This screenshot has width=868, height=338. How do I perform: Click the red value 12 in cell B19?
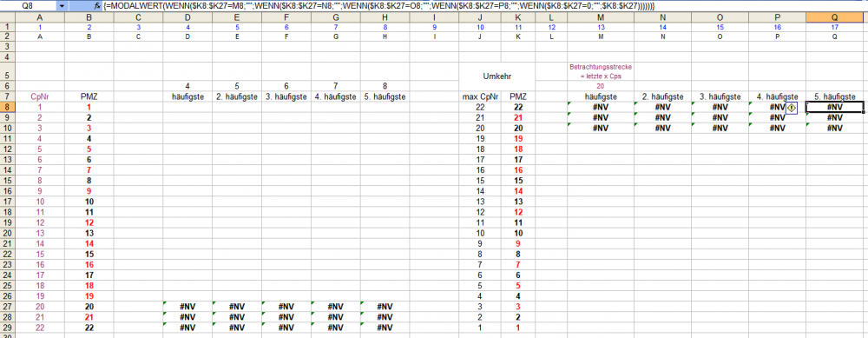[x=89, y=222]
